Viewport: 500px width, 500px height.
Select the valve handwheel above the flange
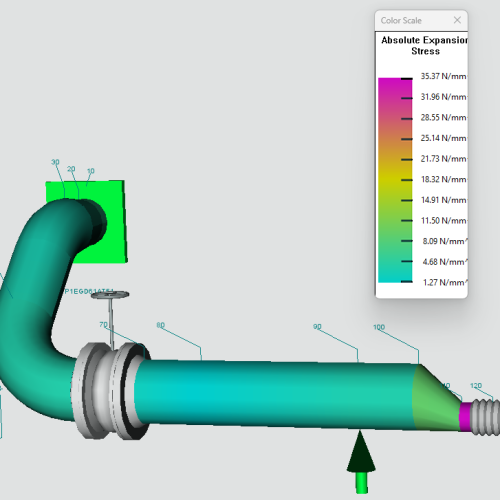[110, 295]
